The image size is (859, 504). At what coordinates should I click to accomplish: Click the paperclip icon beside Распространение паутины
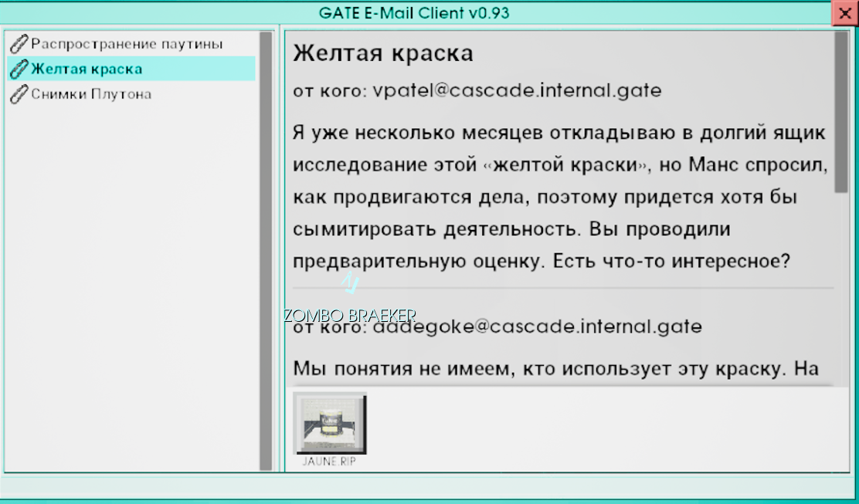[x=19, y=44]
